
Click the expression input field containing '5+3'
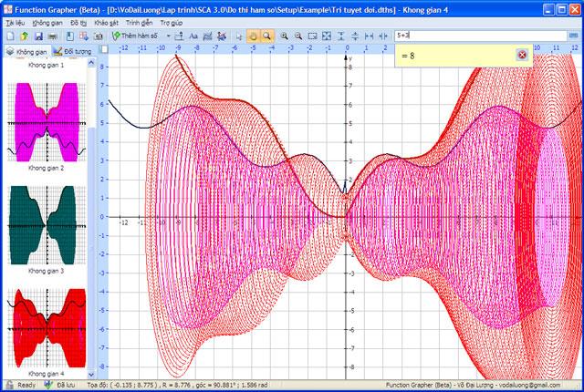[x=484, y=36]
